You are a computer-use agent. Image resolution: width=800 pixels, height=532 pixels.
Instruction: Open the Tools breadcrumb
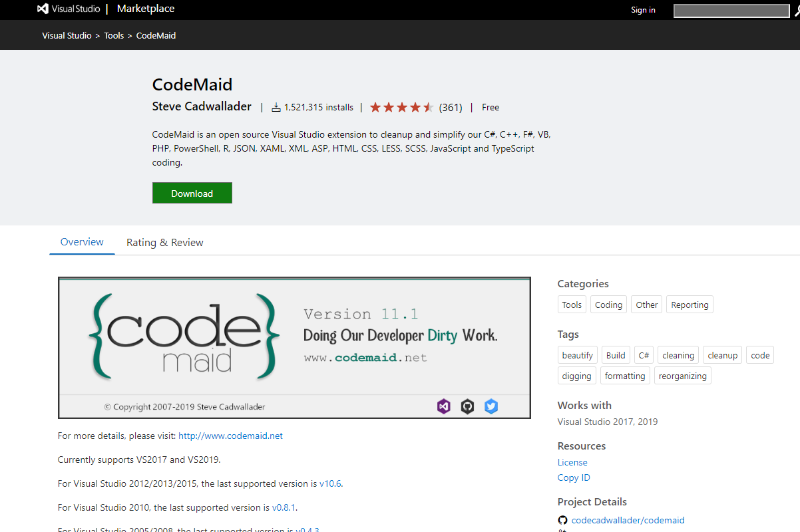tap(114, 35)
